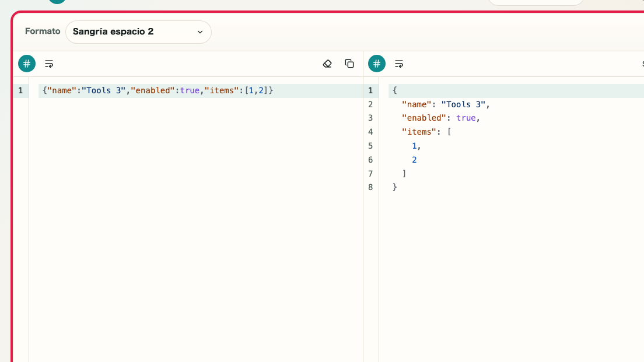Toggle line numbers in the input editor
Screen dimensions: 644x362
27,64
